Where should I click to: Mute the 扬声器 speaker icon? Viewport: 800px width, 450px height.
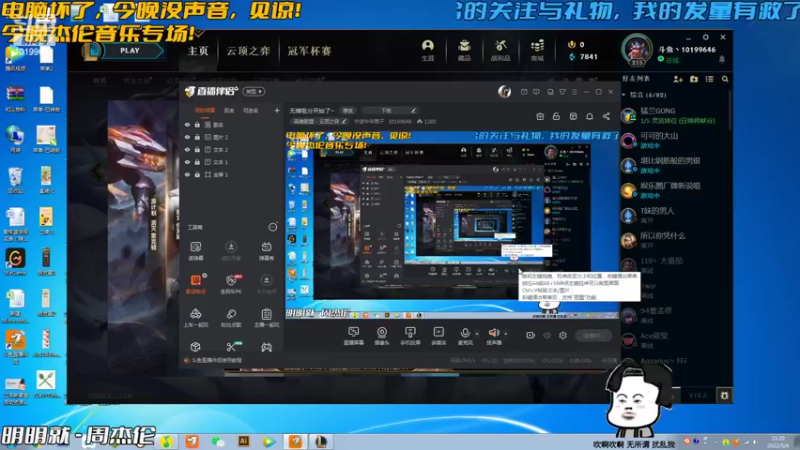click(x=493, y=333)
